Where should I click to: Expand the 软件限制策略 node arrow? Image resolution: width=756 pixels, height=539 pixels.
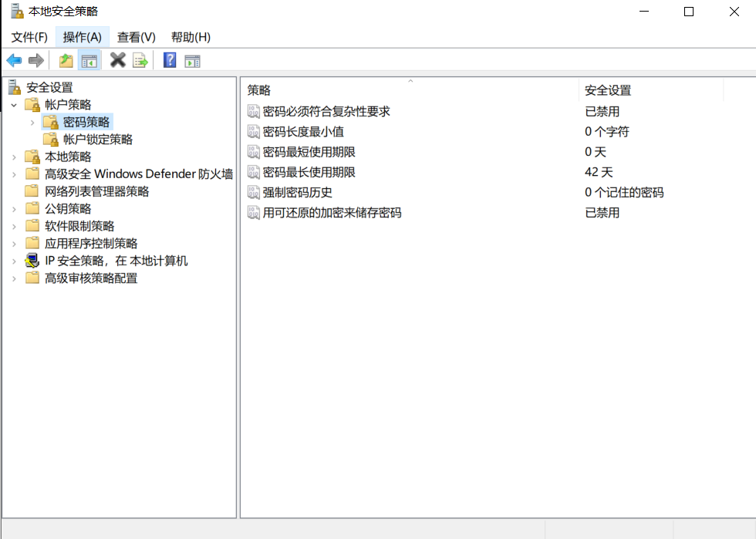(x=14, y=227)
